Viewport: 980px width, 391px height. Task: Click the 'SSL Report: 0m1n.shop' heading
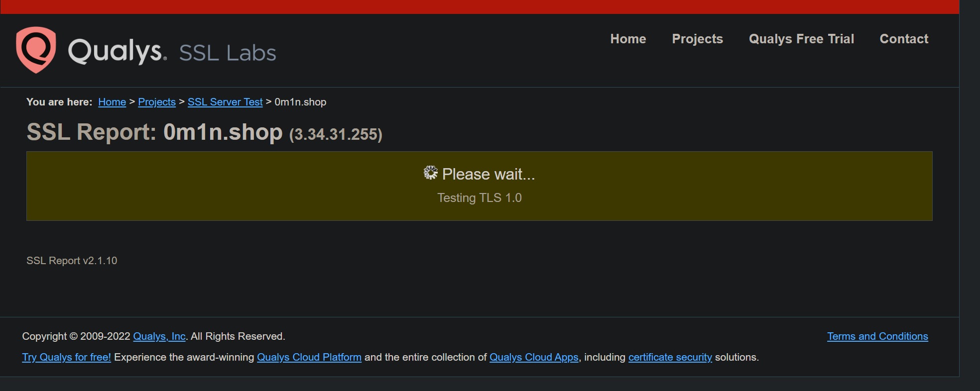pyautogui.click(x=155, y=132)
